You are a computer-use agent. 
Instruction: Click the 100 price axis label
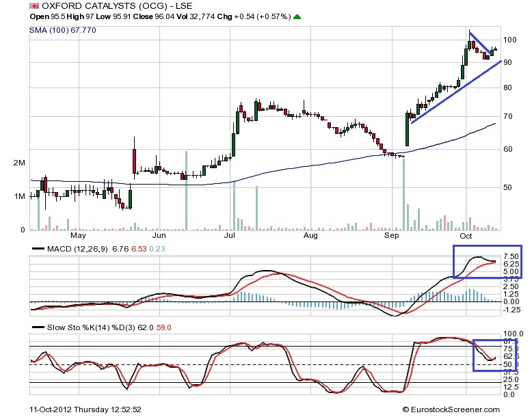point(509,40)
